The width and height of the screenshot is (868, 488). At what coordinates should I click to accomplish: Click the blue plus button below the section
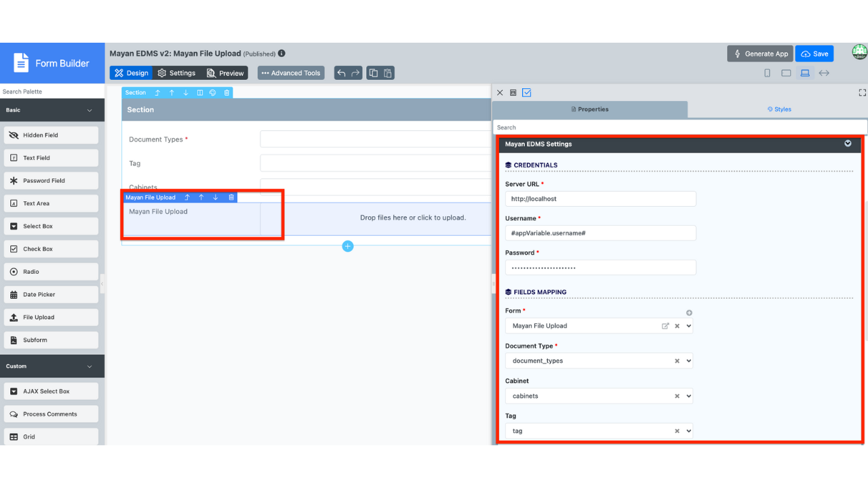[348, 246]
